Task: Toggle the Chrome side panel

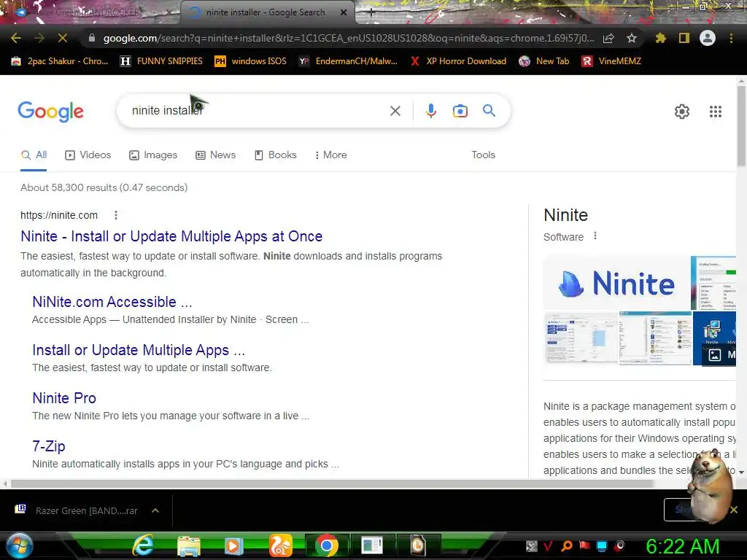Action: click(684, 38)
